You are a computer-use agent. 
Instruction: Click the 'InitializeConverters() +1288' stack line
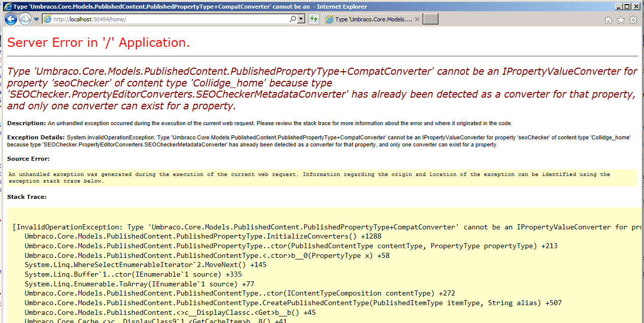[x=203, y=237]
